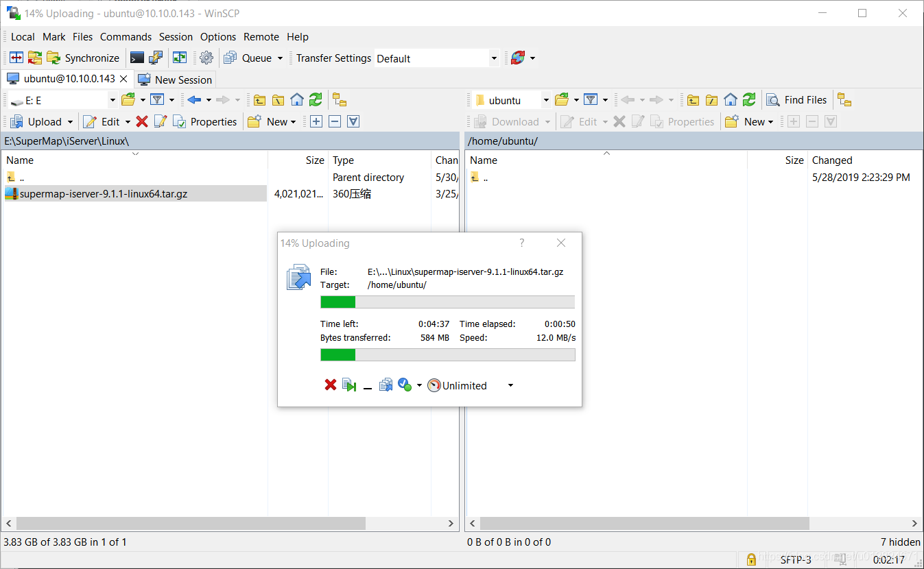Click local panel Filter icon

pos(157,100)
